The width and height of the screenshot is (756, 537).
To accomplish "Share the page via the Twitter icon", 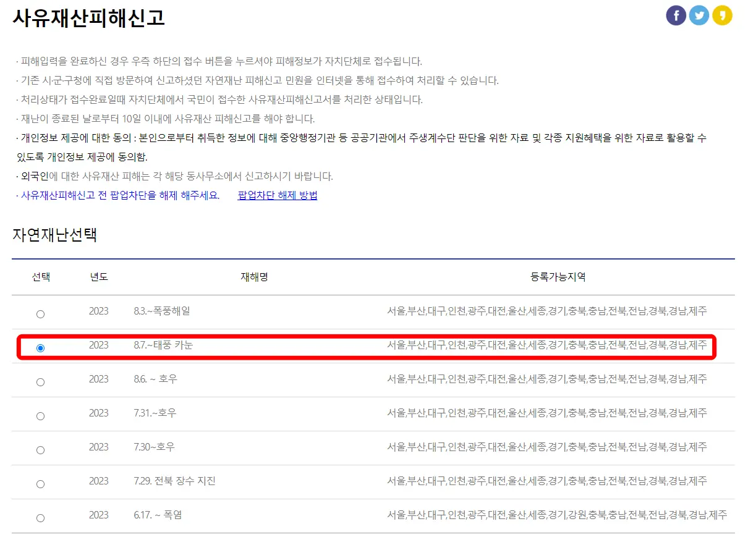I will click(699, 15).
